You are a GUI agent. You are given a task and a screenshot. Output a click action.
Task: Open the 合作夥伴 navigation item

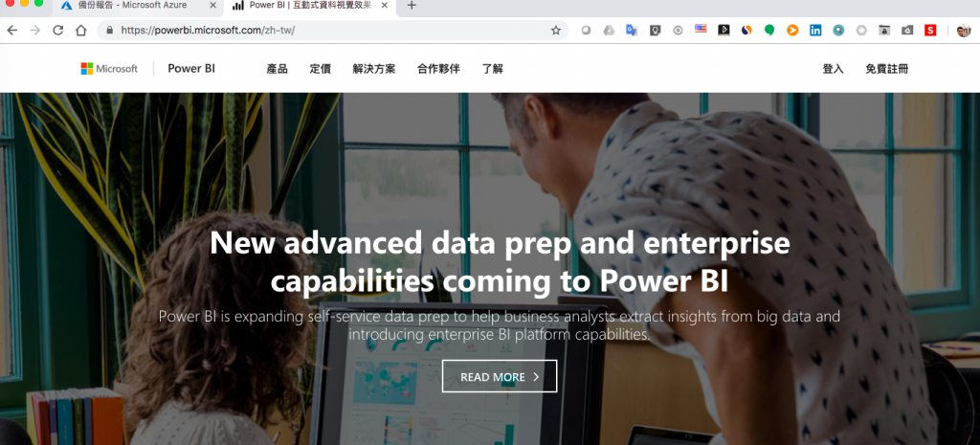[x=438, y=69]
